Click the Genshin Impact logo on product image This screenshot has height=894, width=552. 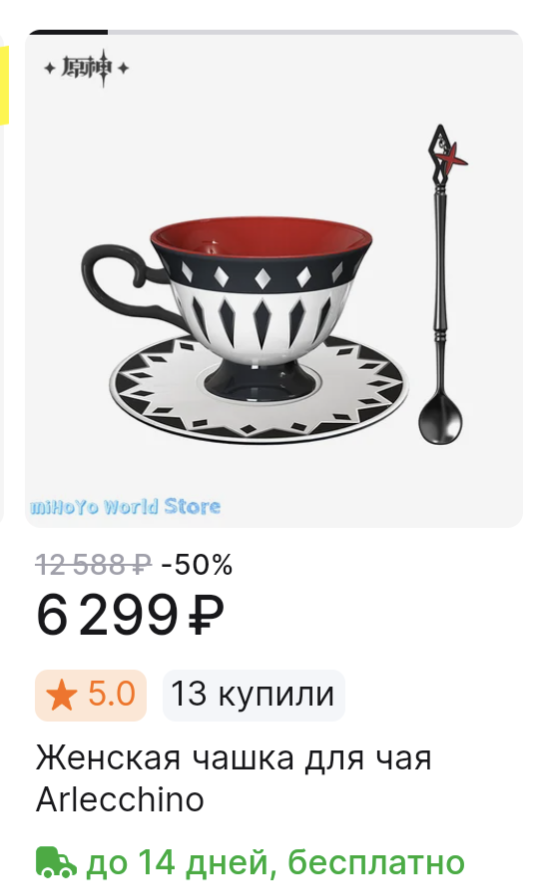pos(87,68)
